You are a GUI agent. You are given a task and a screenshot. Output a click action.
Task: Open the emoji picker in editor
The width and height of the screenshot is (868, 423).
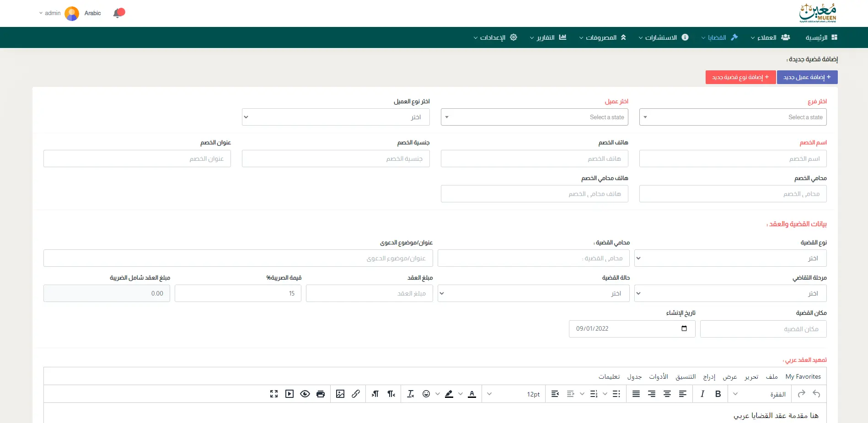pyautogui.click(x=426, y=394)
